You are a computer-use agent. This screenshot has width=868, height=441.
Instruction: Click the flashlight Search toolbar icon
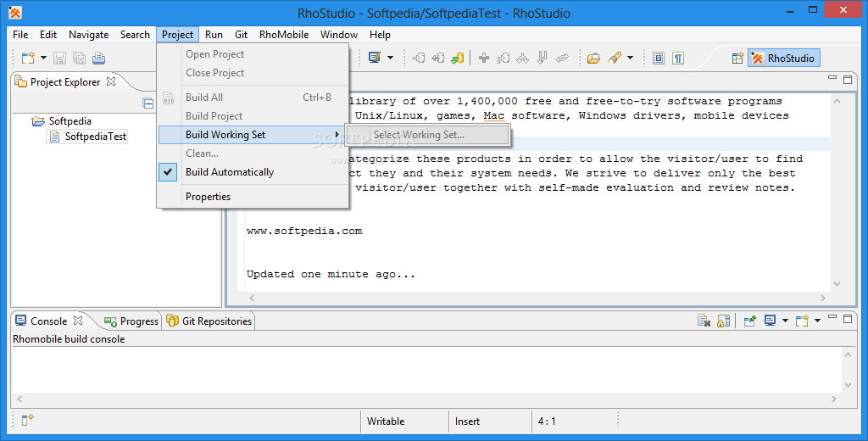point(615,58)
